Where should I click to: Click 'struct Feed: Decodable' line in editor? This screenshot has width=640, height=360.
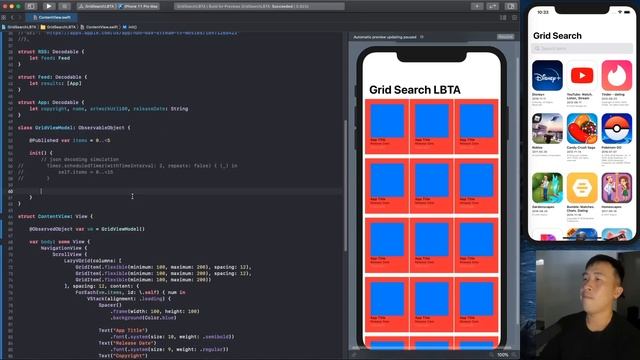52,77
